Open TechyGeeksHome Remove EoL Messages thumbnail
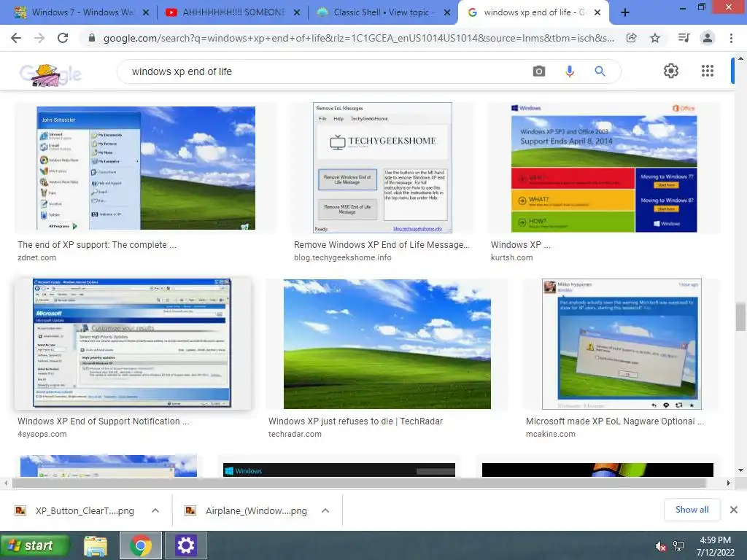Image resolution: width=747 pixels, height=560 pixels. click(x=382, y=168)
